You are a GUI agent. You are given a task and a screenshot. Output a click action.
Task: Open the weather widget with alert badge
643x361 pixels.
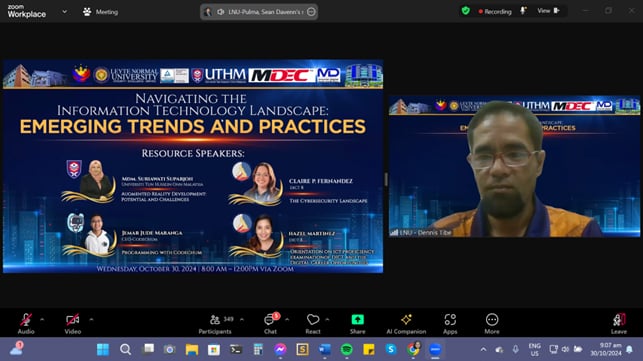16,349
